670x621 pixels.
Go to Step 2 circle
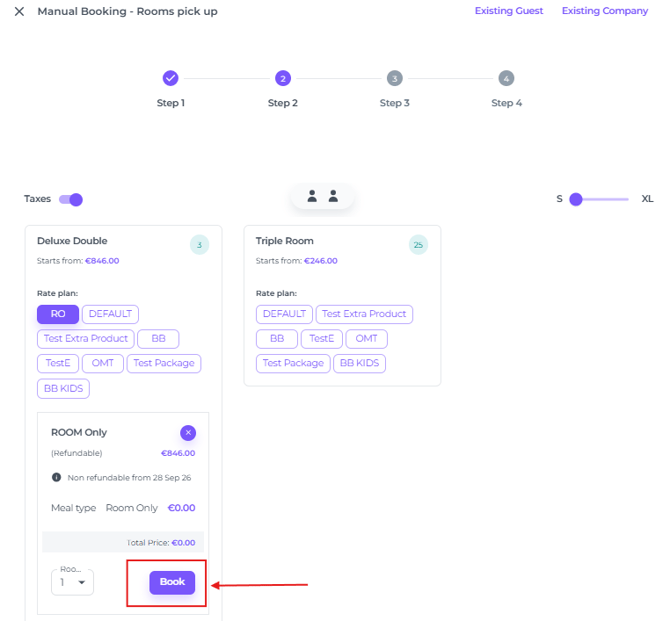(x=282, y=78)
